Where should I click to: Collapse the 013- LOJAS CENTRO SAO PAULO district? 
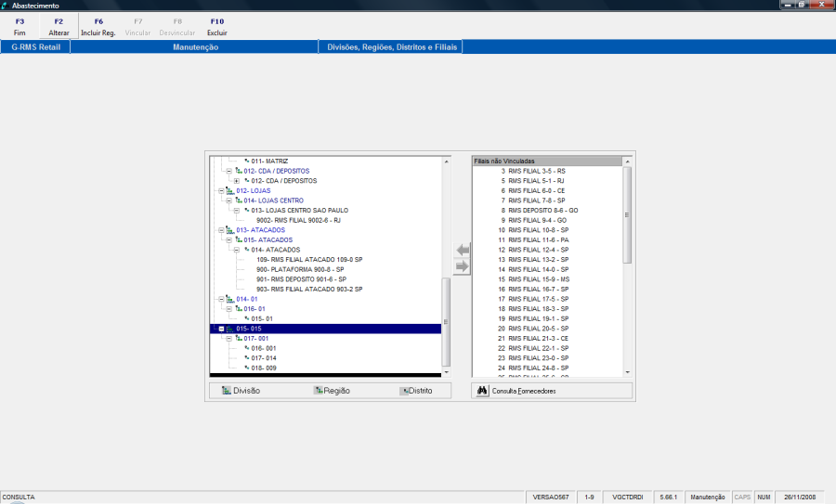coord(237,211)
